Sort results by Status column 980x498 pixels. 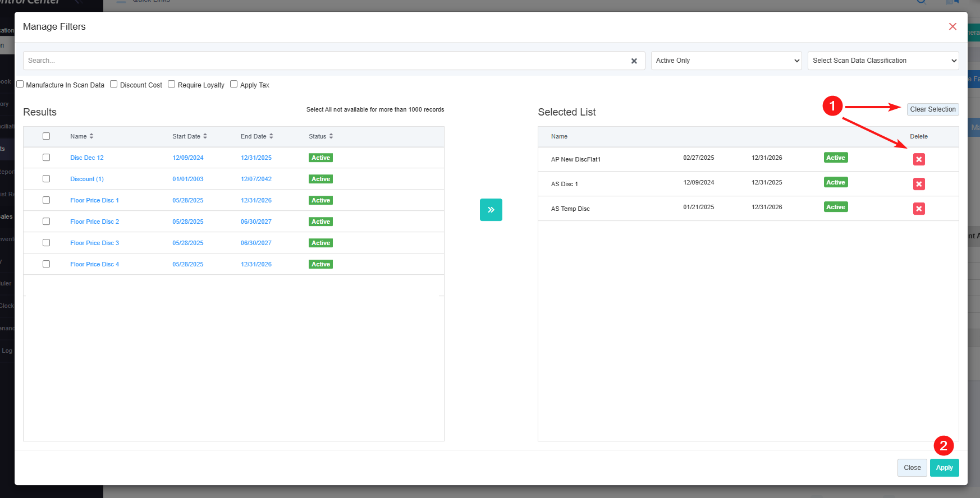click(320, 136)
